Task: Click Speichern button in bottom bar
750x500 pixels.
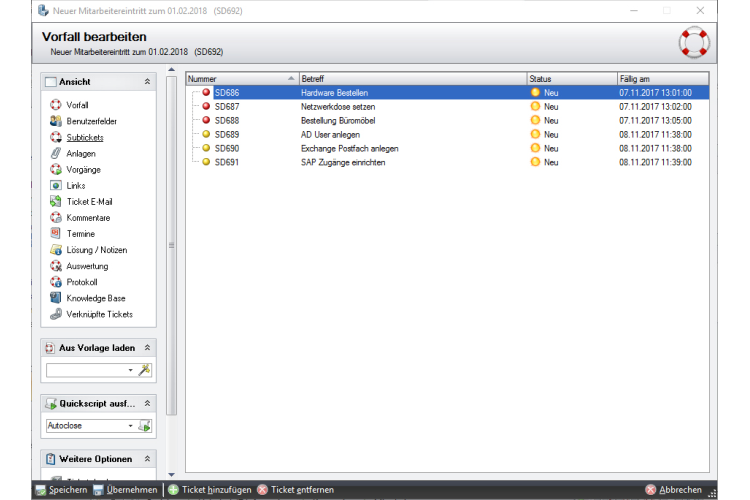Action: 61,490
